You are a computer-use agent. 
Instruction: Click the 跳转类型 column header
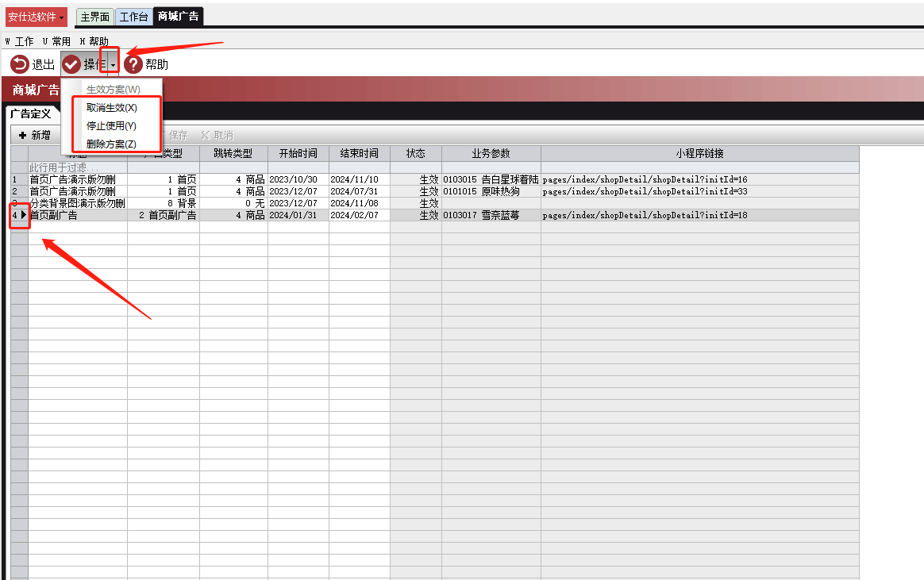(233, 153)
